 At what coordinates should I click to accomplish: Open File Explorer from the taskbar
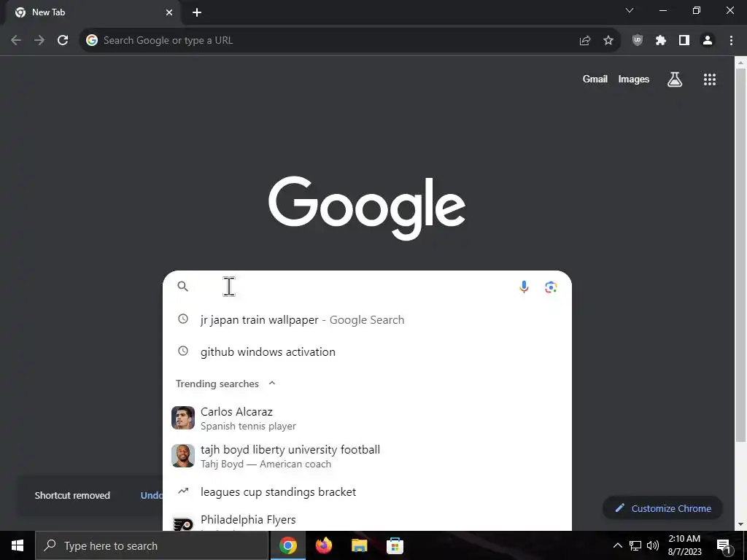coord(359,545)
